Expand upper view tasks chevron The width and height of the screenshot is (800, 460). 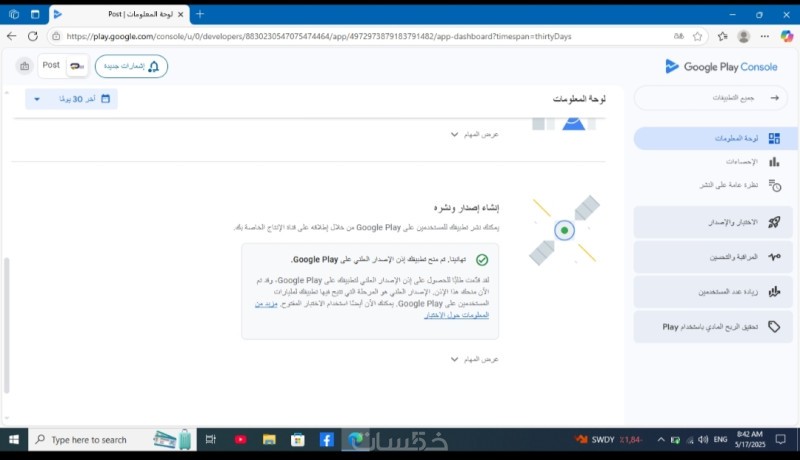[454, 134]
